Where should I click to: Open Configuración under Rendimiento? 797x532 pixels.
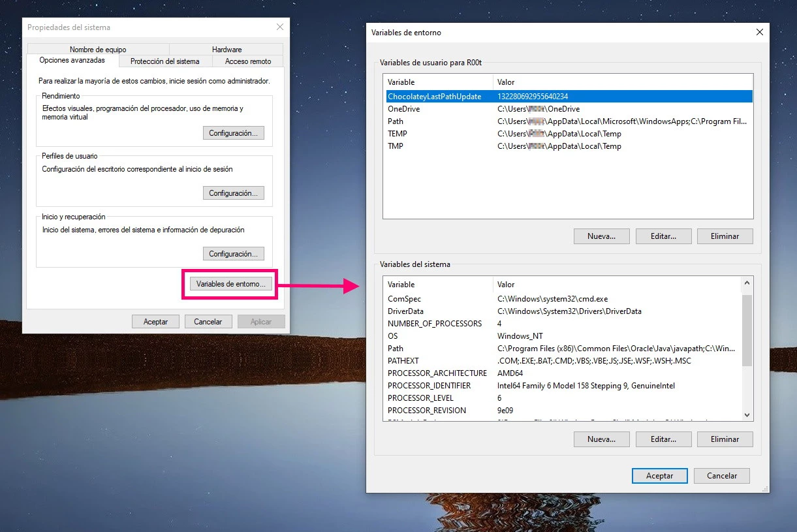[x=233, y=133]
